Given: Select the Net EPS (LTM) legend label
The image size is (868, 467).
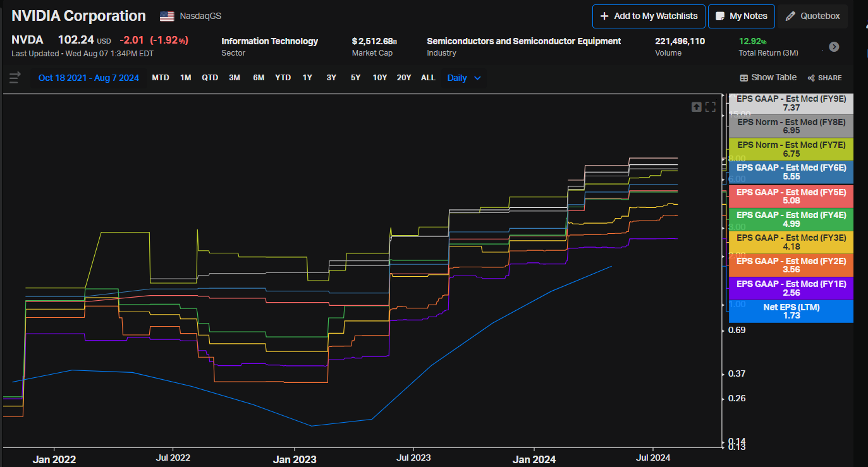Looking at the screenshot, I should click(791, 311).
